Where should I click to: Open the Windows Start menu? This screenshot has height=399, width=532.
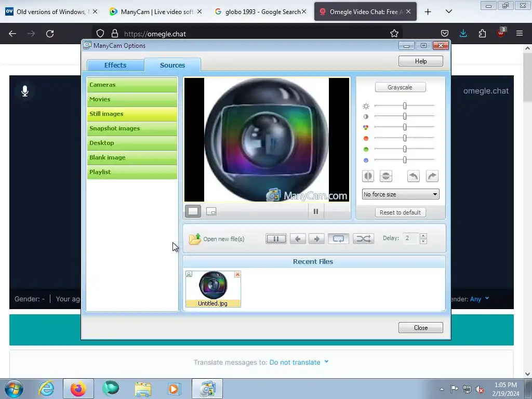14,389
